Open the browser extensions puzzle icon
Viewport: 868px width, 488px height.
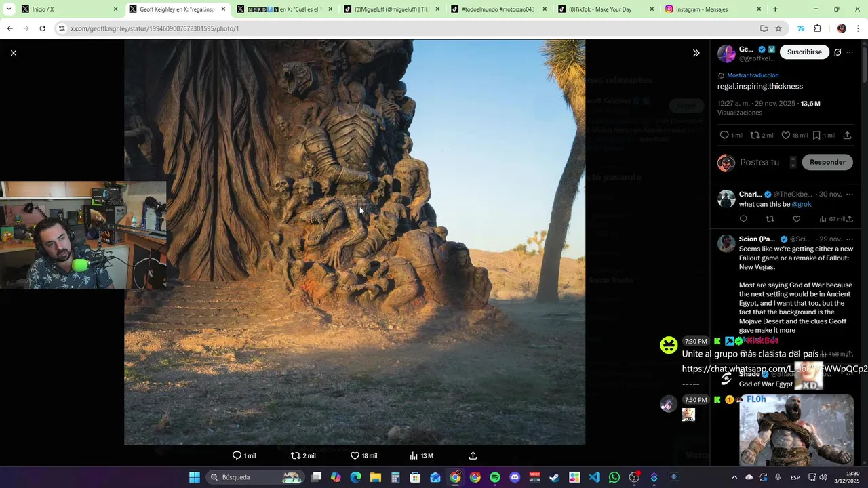(x=817, y=28)
